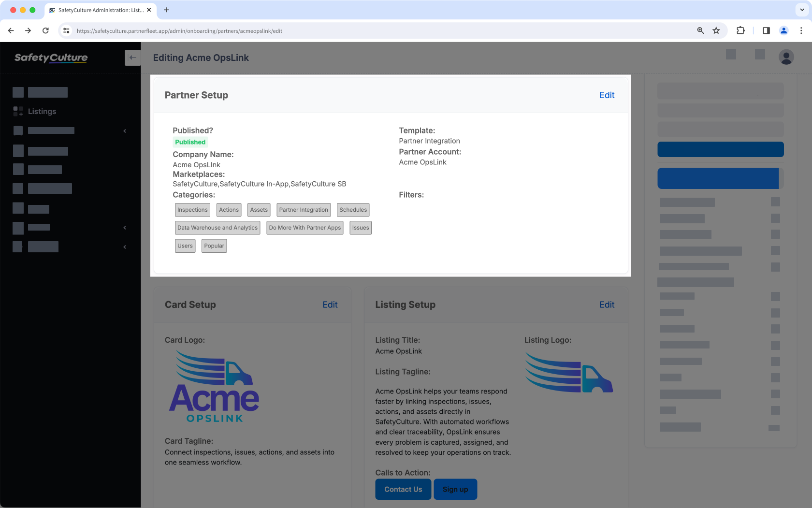
Task: Reload the current page
Action: (x=45, y=30)
